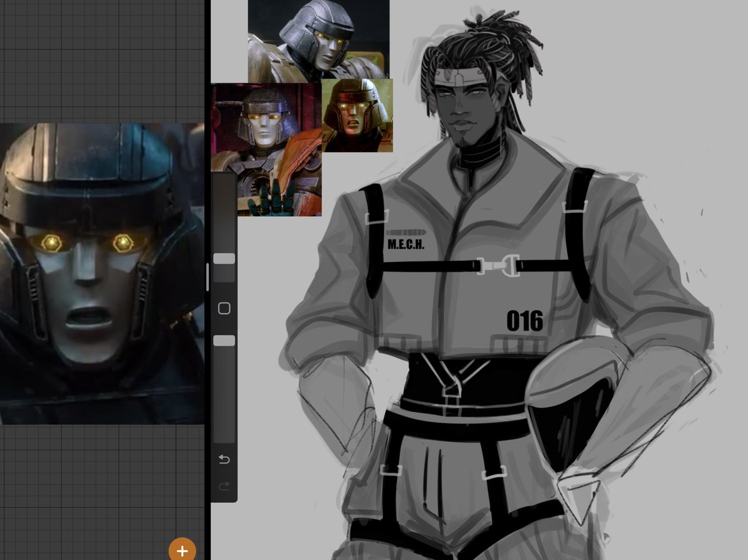Tap the orange plus add button
The height and width of the screenshot is (560, 748).
click(182, 551)
